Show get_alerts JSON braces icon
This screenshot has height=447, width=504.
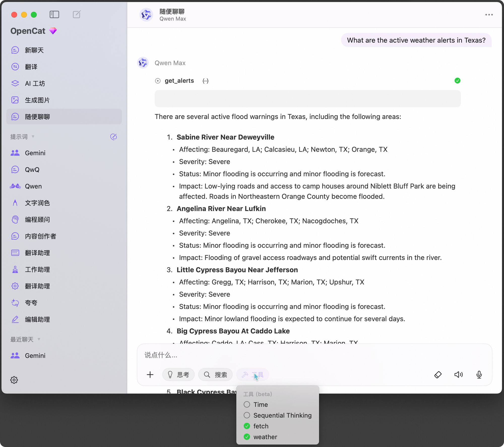click(206, 81)
